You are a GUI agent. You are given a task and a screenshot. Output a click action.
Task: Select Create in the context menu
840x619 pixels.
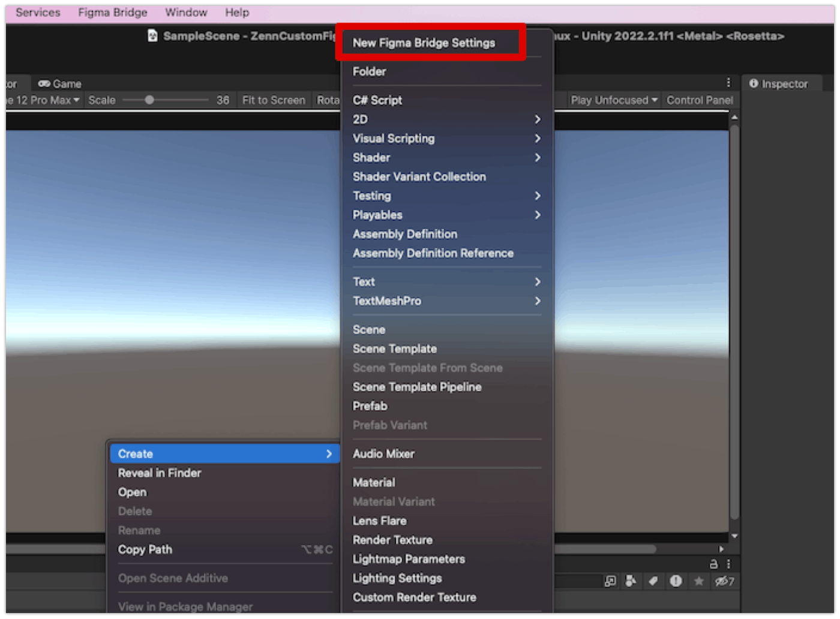(x=225, y=454)
